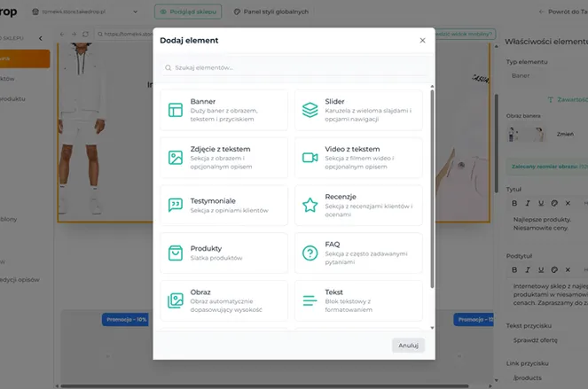Select the Testymoniale speech bubble icon
Viewport: 588px width, 389px height.
[x=175, y=206]
